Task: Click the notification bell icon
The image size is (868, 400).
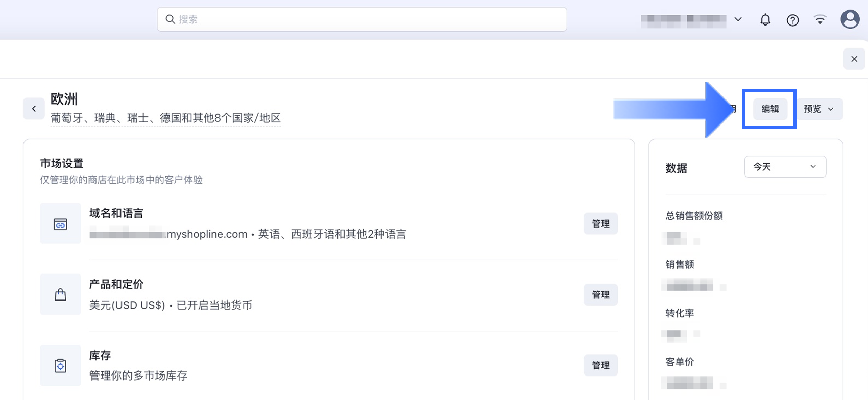Action: (x=765, y=19)
